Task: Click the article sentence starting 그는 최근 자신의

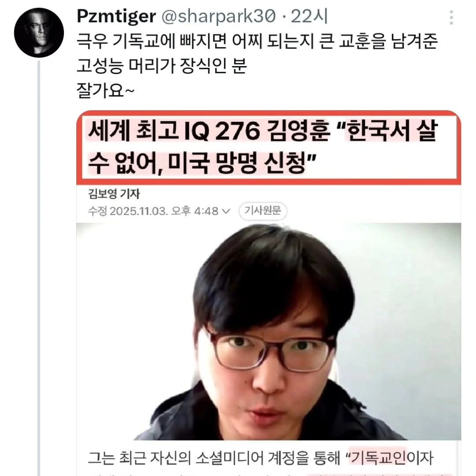Action: tap(260, 458)
